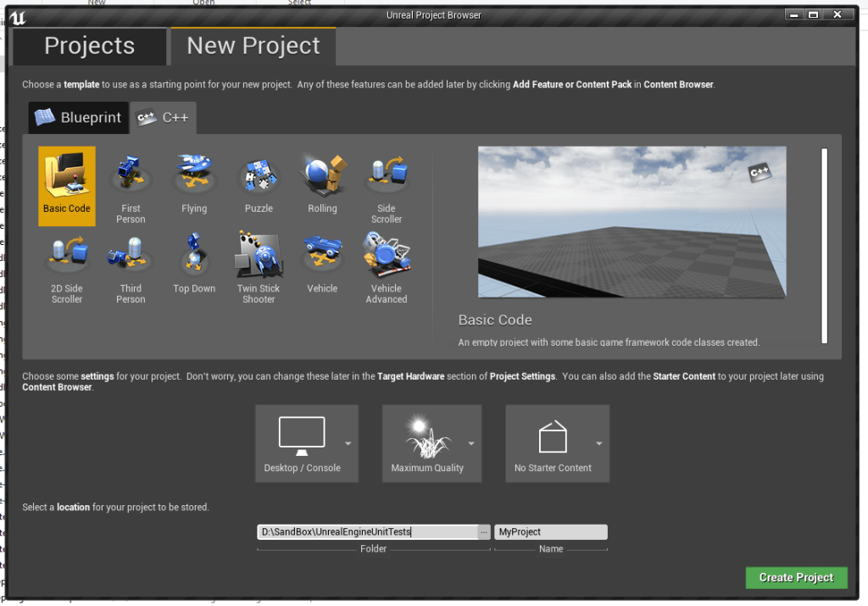Image resolution: width=868 pixels, height=606 pixels.
Task: Open the Projects tab
Action: (x=89, y=46)
